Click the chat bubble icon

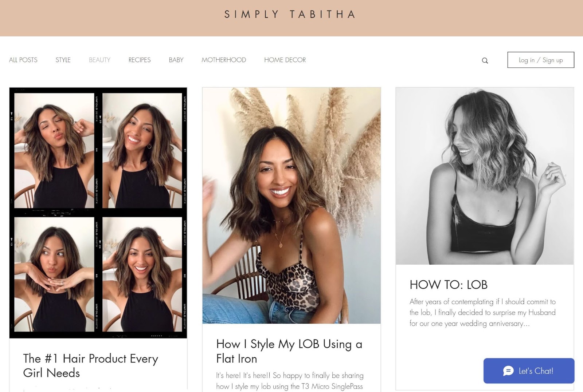(508, 371)
